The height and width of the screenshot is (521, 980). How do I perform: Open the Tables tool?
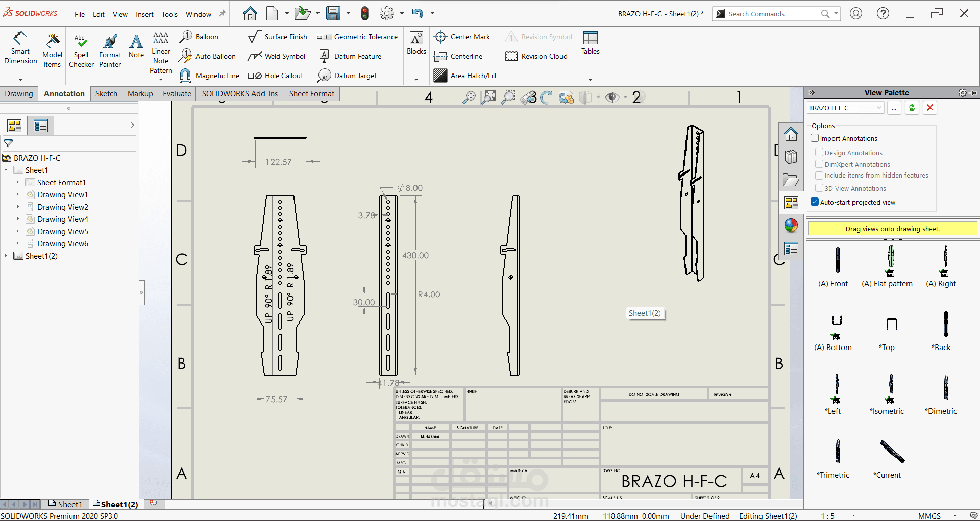591,43
